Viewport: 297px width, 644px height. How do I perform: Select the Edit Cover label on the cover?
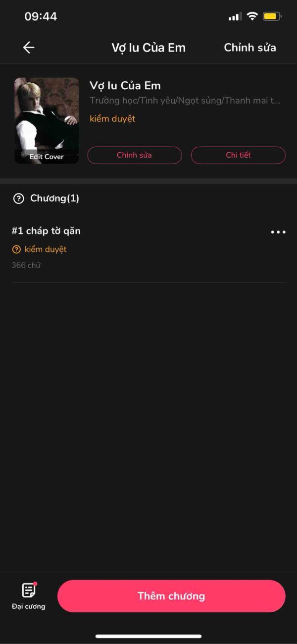coord(47,157)
